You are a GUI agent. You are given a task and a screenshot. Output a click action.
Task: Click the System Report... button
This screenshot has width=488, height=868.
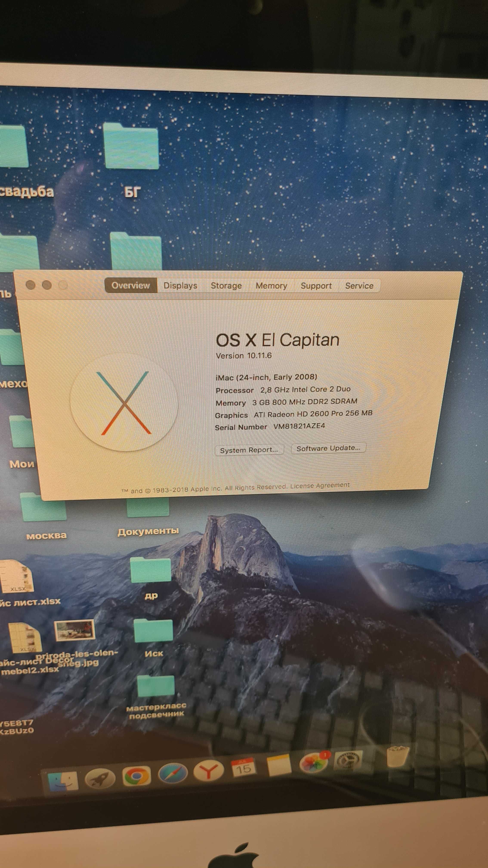coord(249,450)
